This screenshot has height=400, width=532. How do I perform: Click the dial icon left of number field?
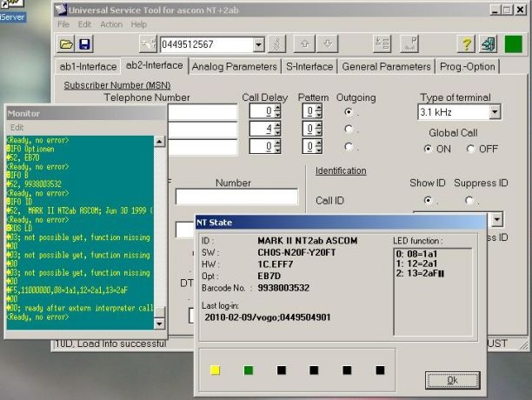[x=147, y=44]
